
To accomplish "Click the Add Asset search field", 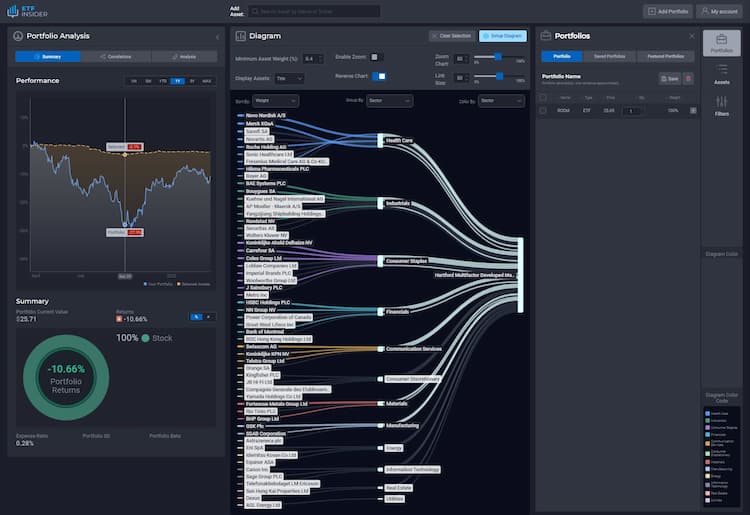I will click(314, 11).
